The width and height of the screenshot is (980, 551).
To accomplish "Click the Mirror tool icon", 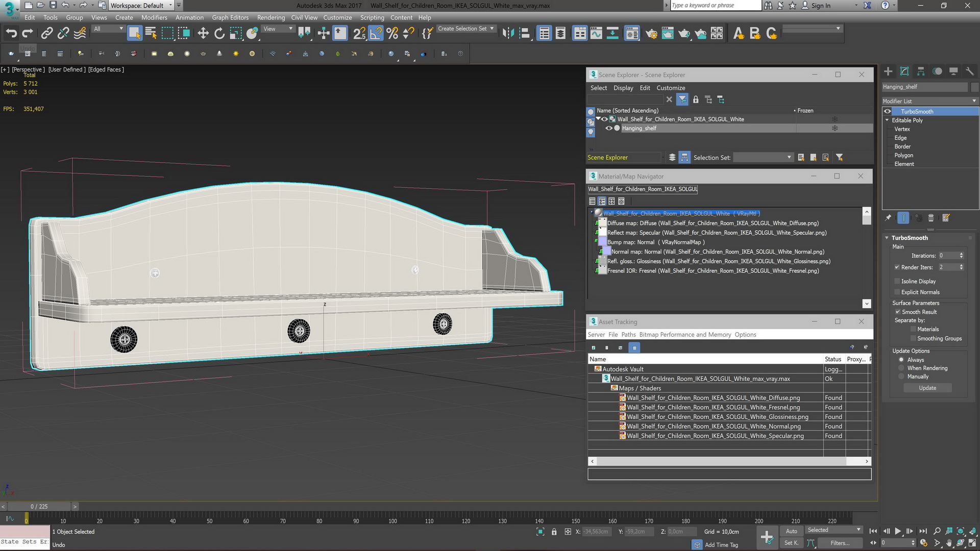I will click(508, 34).
